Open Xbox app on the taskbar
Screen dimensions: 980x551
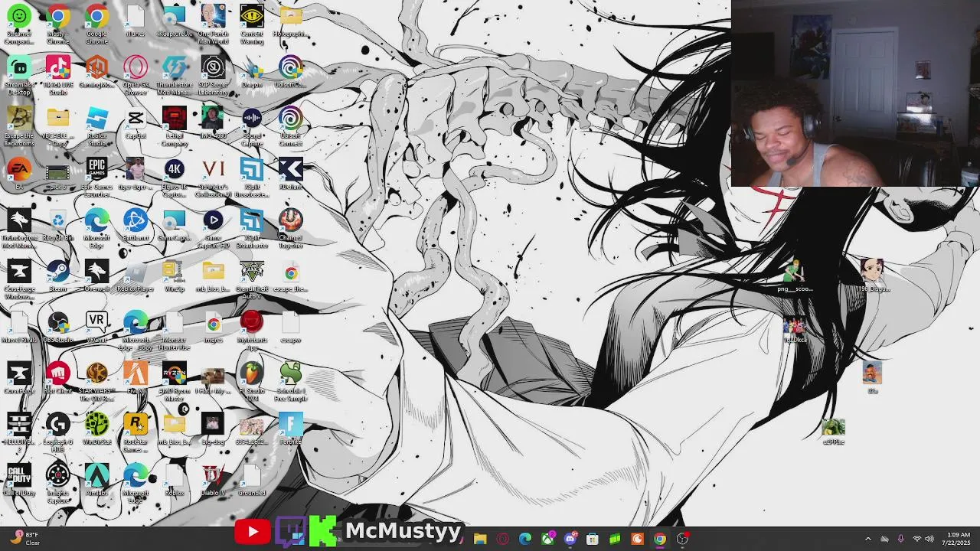(548, 539)
